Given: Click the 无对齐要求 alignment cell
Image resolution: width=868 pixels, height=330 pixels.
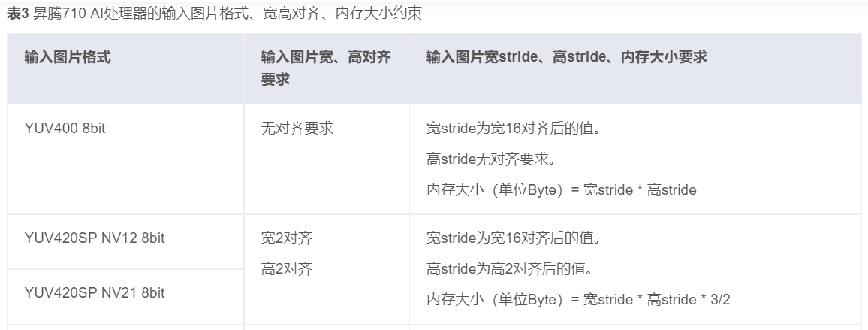Looking at the screenshot, I should coord(297,128).
